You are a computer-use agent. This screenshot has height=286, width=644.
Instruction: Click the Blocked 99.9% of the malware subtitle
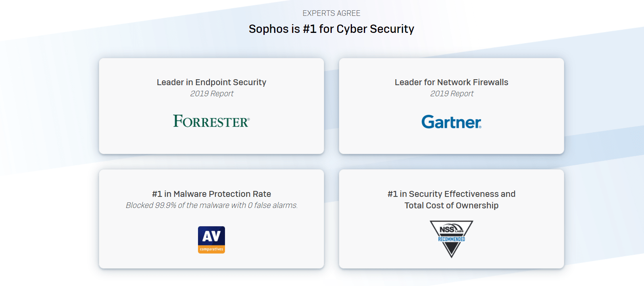pyautogui.click(x=211, y=206)
